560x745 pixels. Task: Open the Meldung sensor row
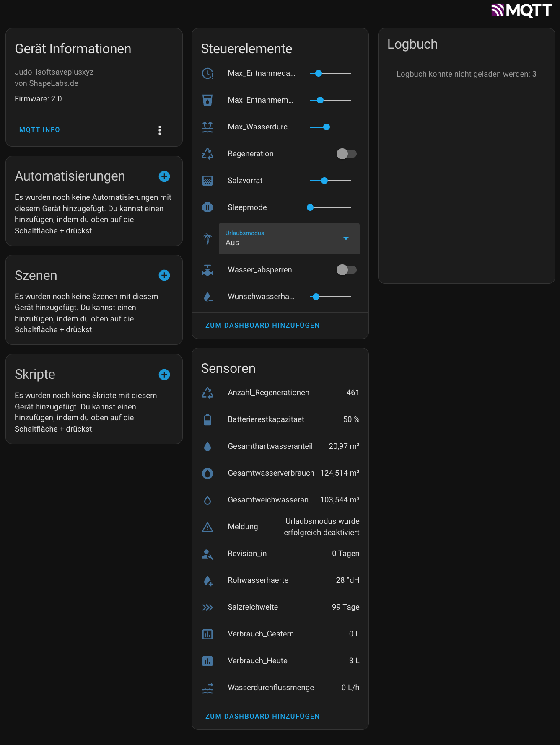280,527
